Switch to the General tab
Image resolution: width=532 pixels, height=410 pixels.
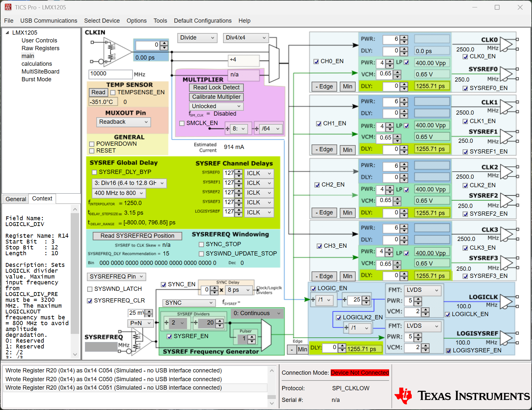pos(16,199)
